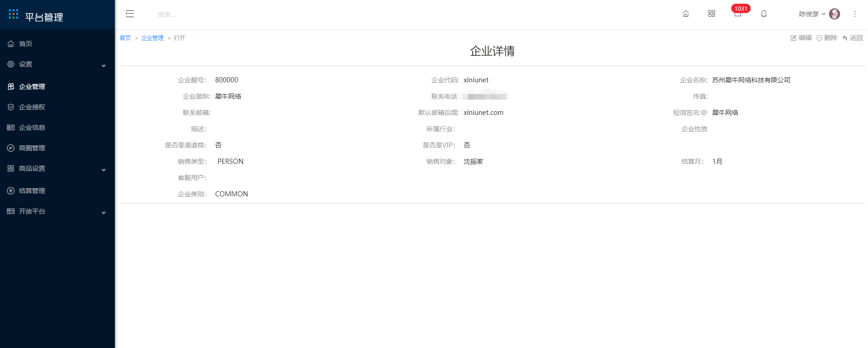Click the company number value 800000

(x=227, y=80)
